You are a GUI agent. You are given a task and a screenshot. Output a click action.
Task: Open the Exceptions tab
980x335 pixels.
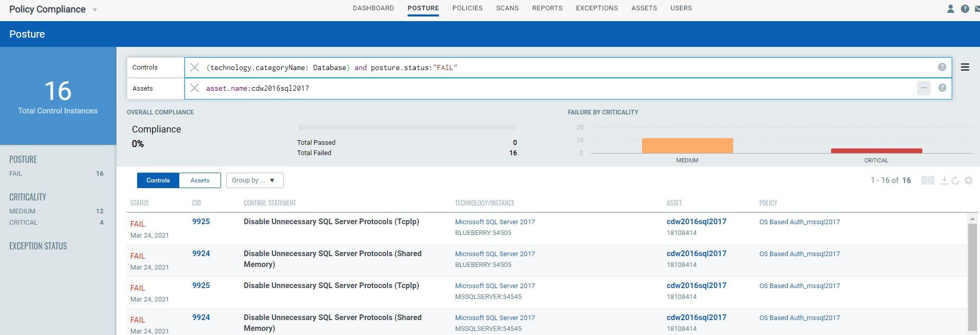tap(597, 8)
